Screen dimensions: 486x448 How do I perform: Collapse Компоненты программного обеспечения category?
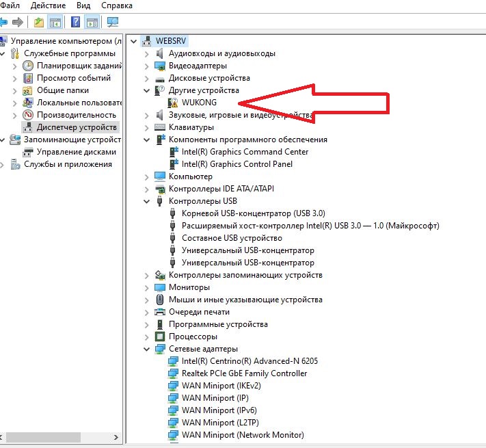click(x=146, y=140)
